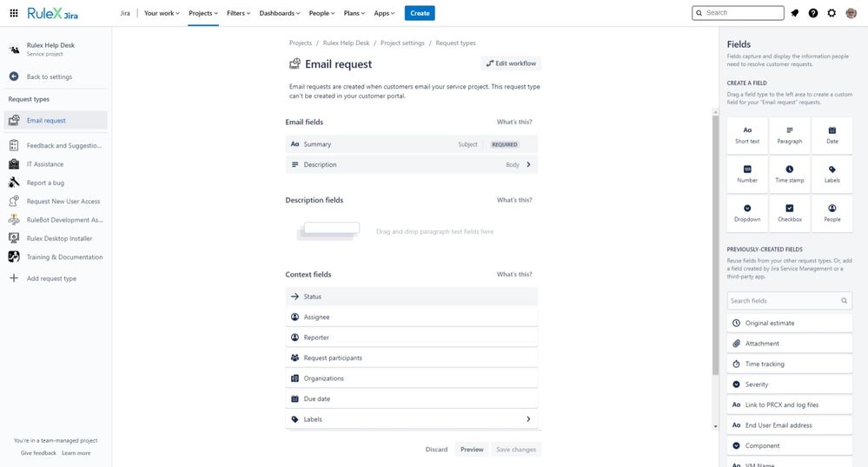Select the Attachment previously-created field
This screenshot has height=467, width=868.
[790, 344]
